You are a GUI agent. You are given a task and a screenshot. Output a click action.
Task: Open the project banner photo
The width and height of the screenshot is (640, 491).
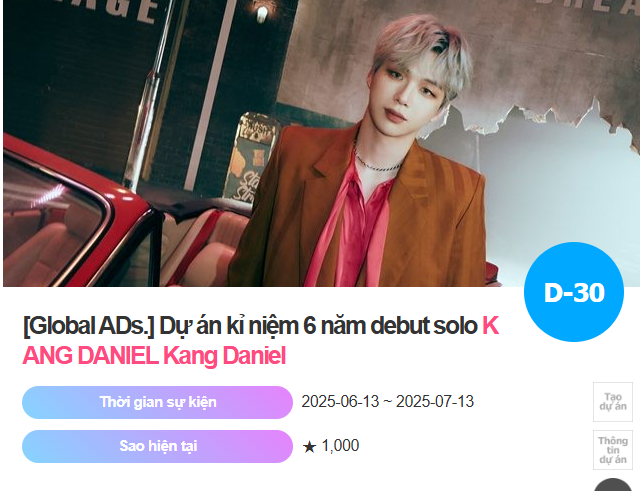click(321, 143)
